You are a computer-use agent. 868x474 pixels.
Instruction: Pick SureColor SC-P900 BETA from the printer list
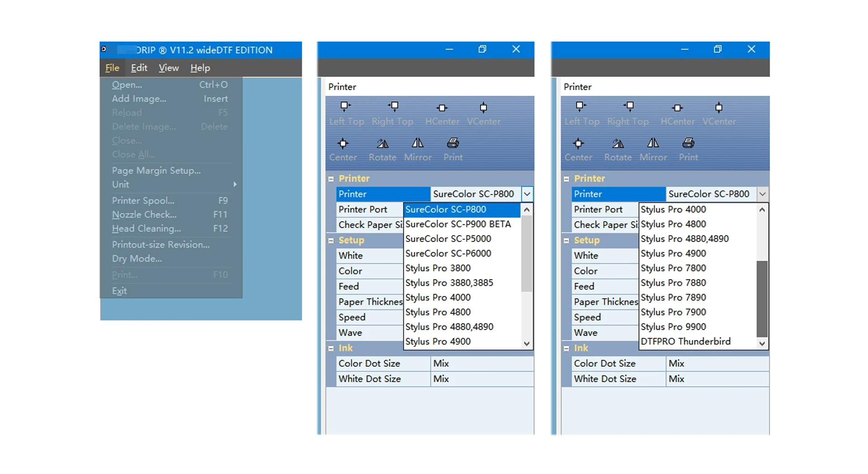point(462,224)
